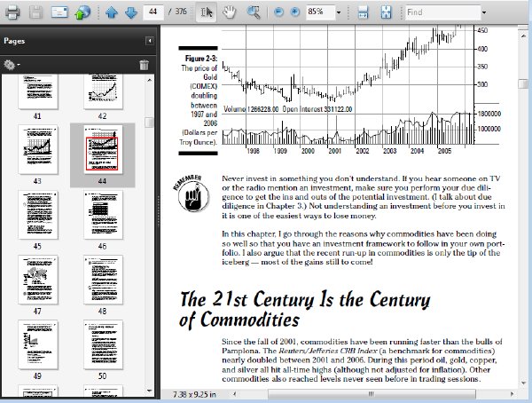The image size is (532, 403).
Task: Open page 41 thumbnail
Action: click(x=37, y=92)
